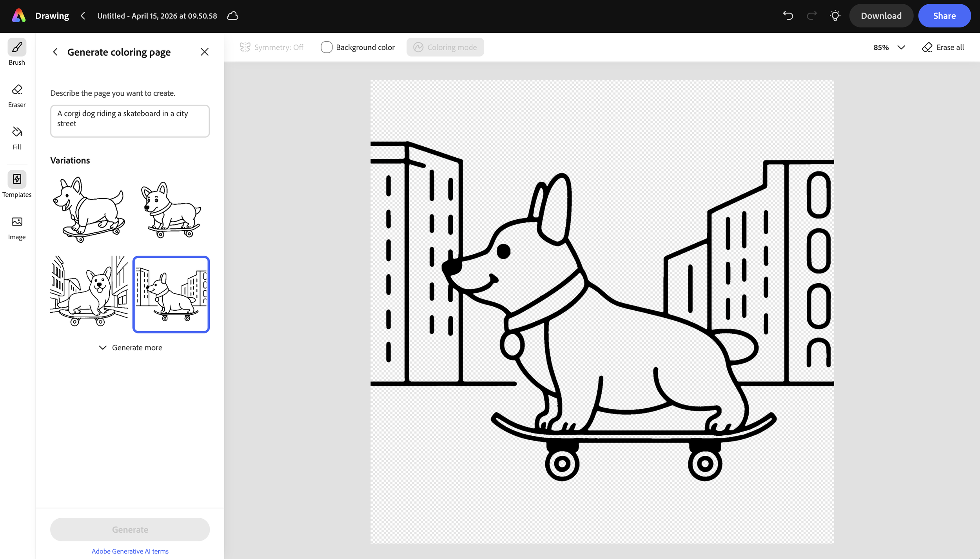Click the page description text field
This screenshot has height=559, width=980.
[130, 121]
